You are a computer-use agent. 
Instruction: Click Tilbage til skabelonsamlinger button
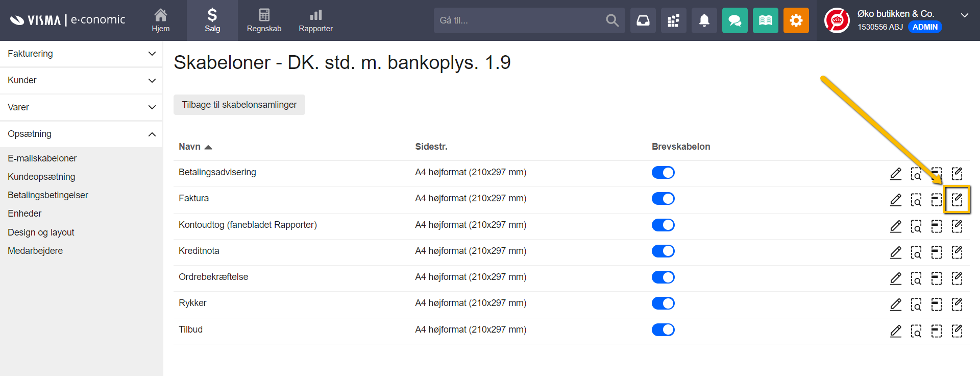click(239, 105)
